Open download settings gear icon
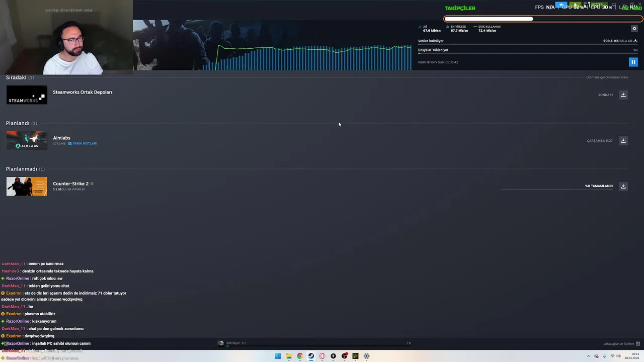 pos(634,28)
